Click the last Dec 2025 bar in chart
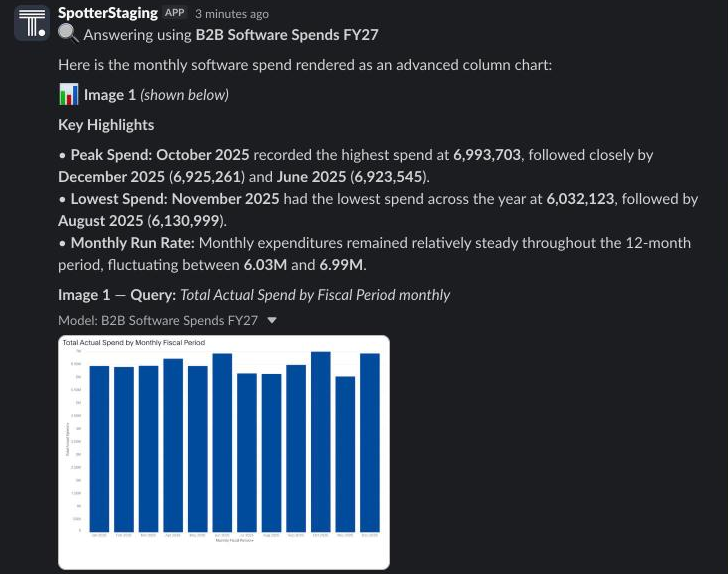This screenshot has height=574, width=728. (x=370, y=443)
